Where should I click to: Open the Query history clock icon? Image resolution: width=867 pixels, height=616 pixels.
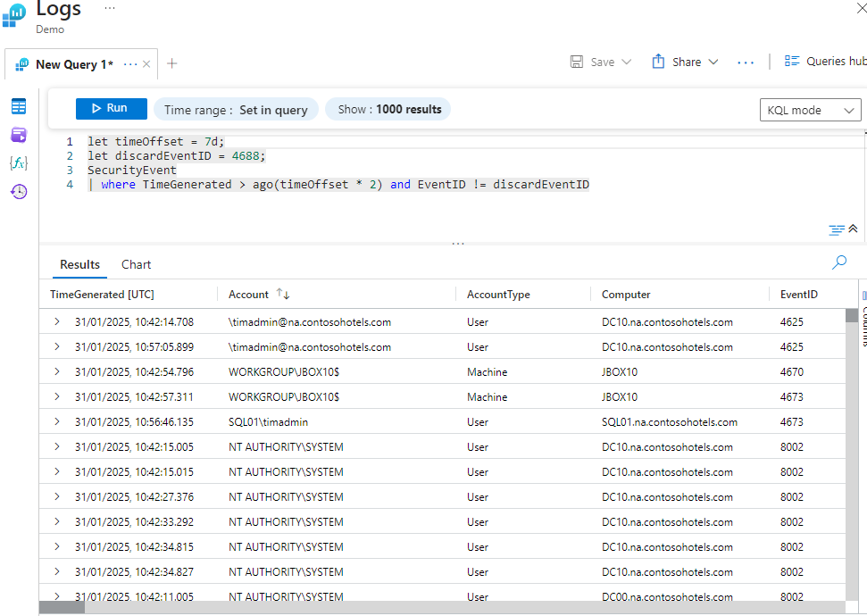coord(19,191)
